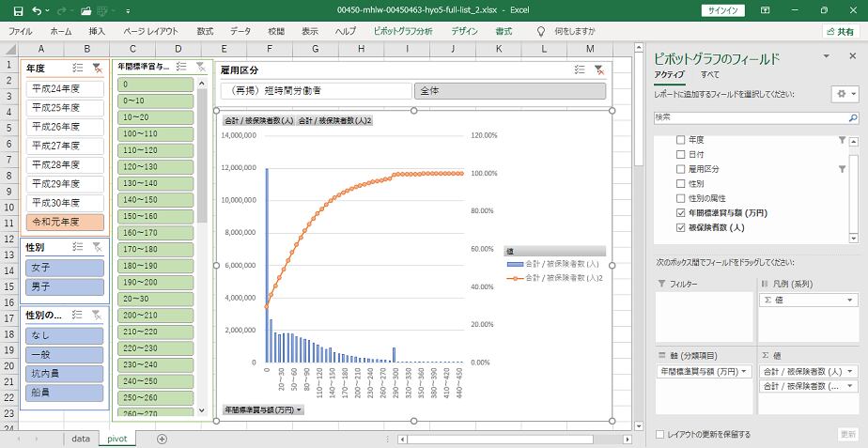Click the サインイン button
This screenshot has width=868, height=448.
click(x=722, y=10)
